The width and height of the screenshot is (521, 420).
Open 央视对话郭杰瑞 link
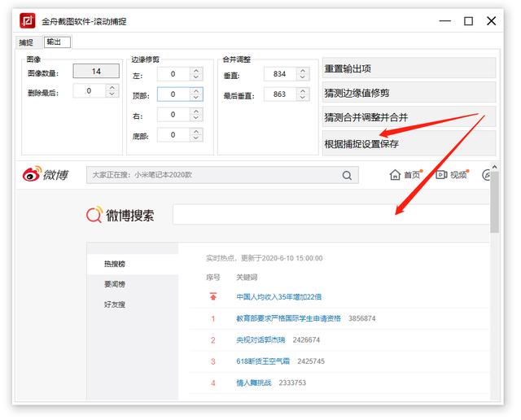(260, 339)
